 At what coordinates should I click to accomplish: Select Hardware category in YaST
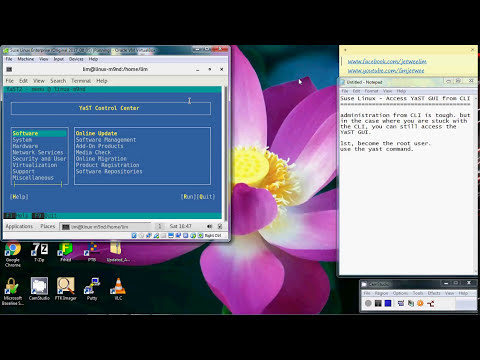[25, 146]
